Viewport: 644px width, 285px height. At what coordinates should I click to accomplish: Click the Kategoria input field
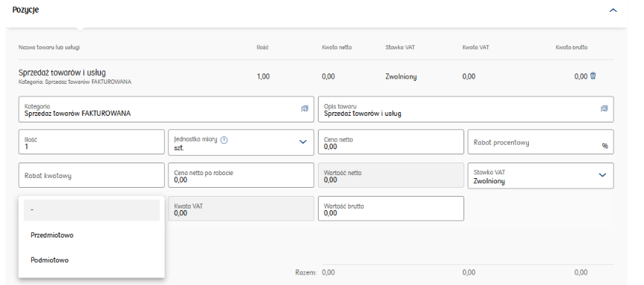tap(166, 109)
